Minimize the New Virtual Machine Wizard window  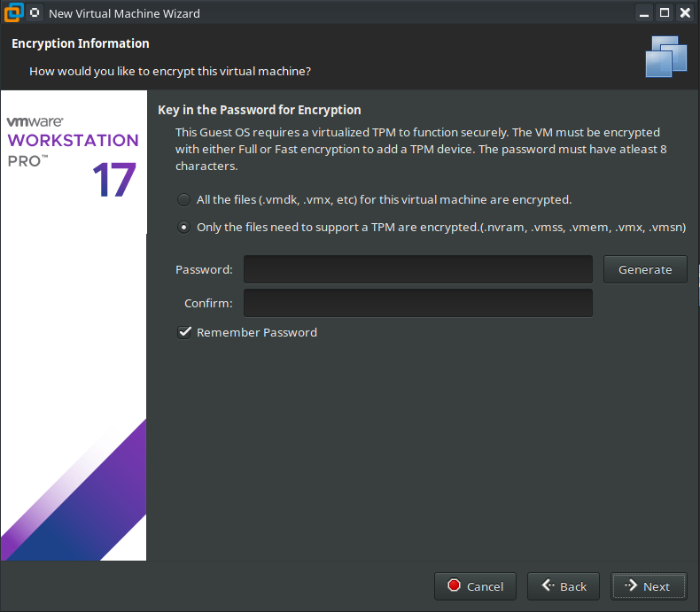[644, 13]
